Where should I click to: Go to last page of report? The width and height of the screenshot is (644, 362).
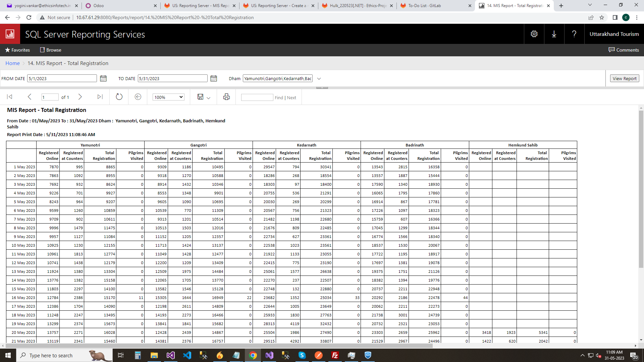coord(100,97)
